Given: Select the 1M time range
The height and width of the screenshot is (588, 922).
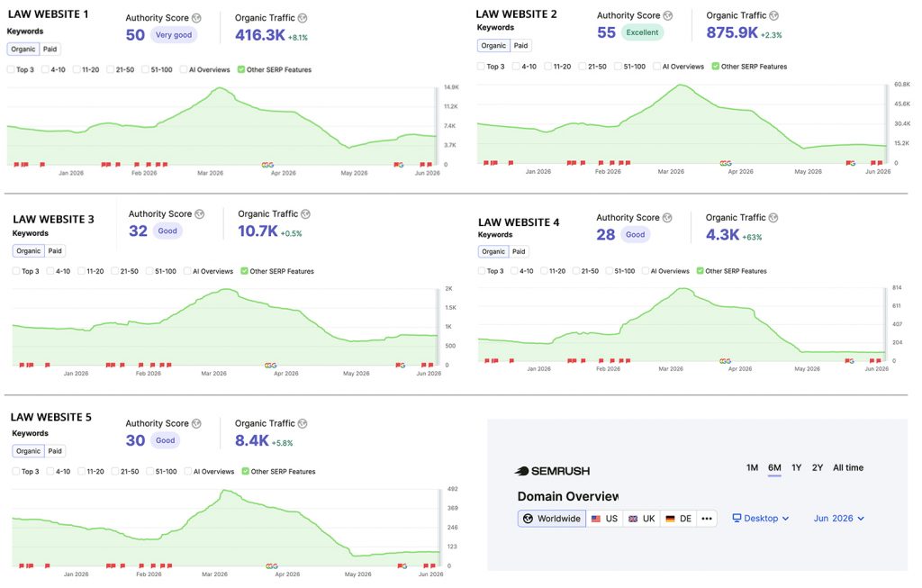Looking at the screenshot, I should pos(752,468).
